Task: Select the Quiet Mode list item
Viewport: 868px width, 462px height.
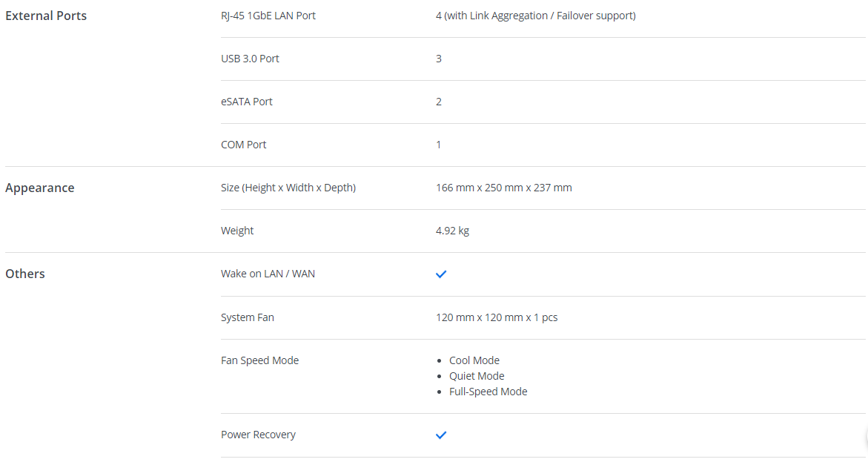Action: click(477, 376)
